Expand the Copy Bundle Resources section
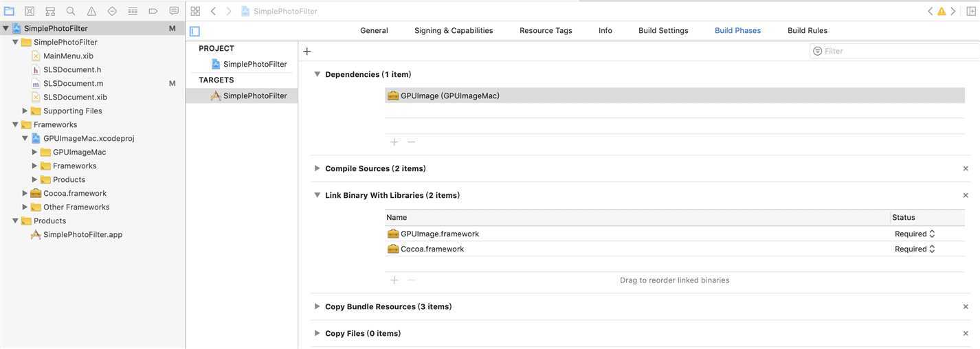The image size is (980, 349). [317, 306]
